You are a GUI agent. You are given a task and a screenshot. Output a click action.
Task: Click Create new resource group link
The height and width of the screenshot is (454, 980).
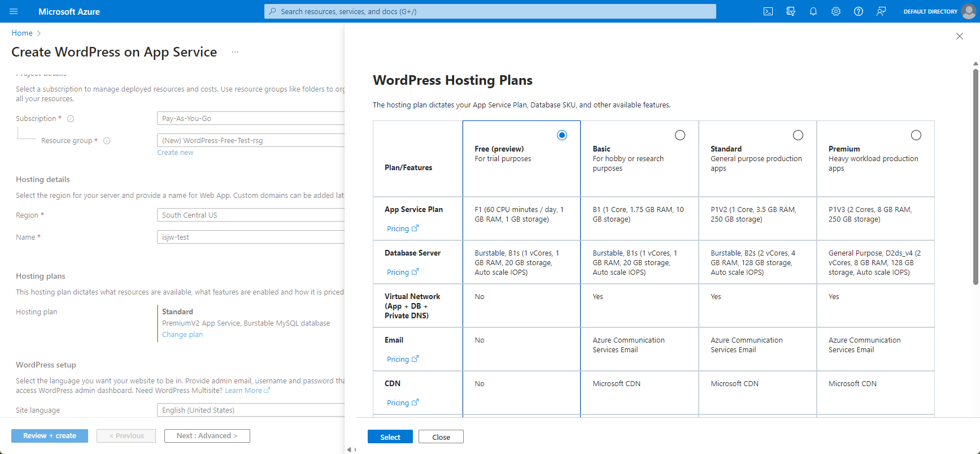pyautogui.click(x=175, y=153)
